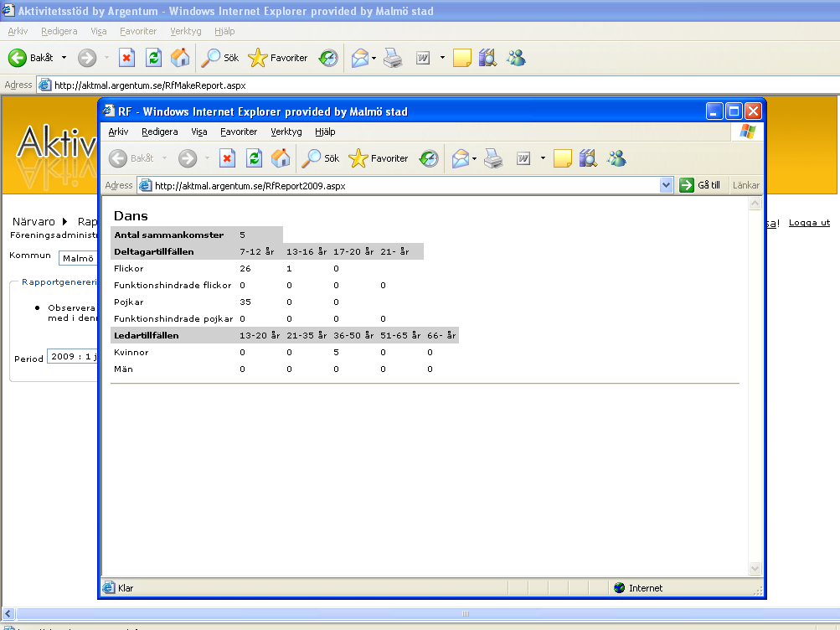Open the Kommun Malmö dropdown
Viewport: 840px width, 630px height.
tap(78, 258)
